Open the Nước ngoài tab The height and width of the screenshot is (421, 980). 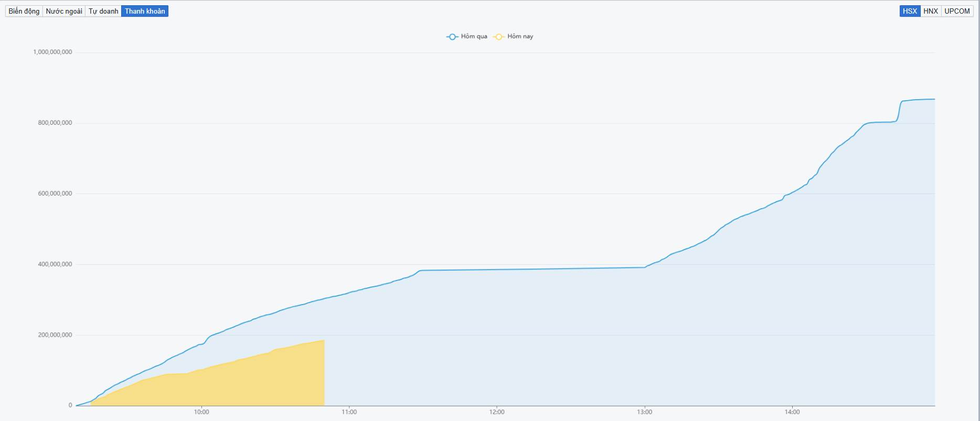pos(64,11)
